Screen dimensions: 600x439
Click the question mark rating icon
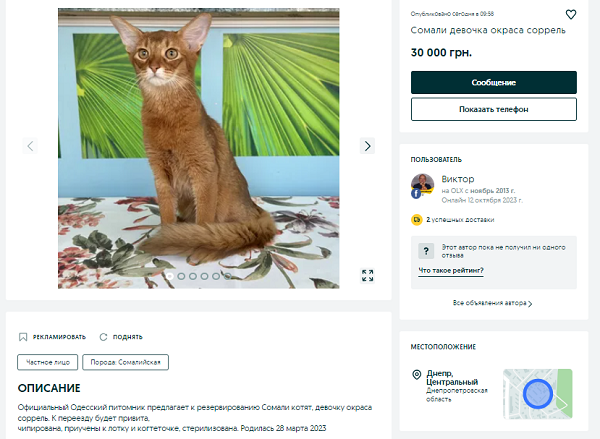[425, 250]
